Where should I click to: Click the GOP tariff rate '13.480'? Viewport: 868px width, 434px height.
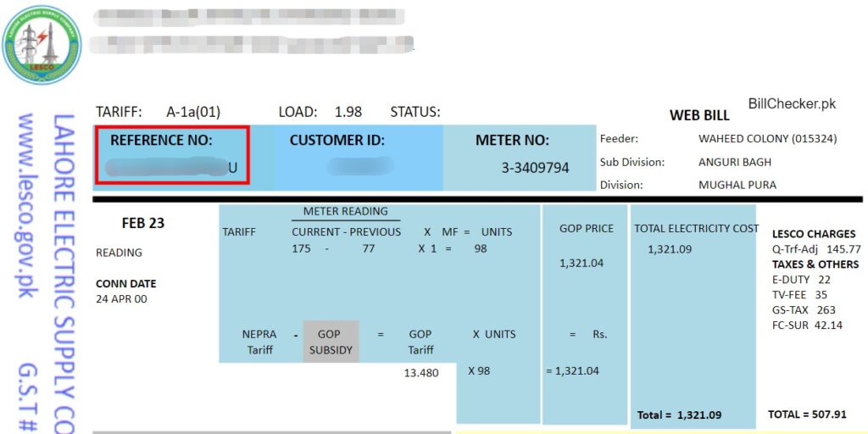pyautogui.click(x=421, y=373)
